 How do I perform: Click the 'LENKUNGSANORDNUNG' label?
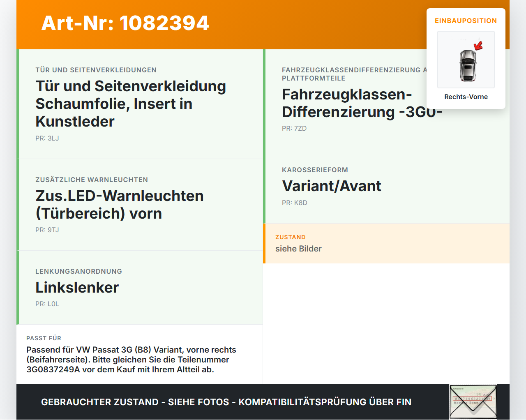pos(78,271)
